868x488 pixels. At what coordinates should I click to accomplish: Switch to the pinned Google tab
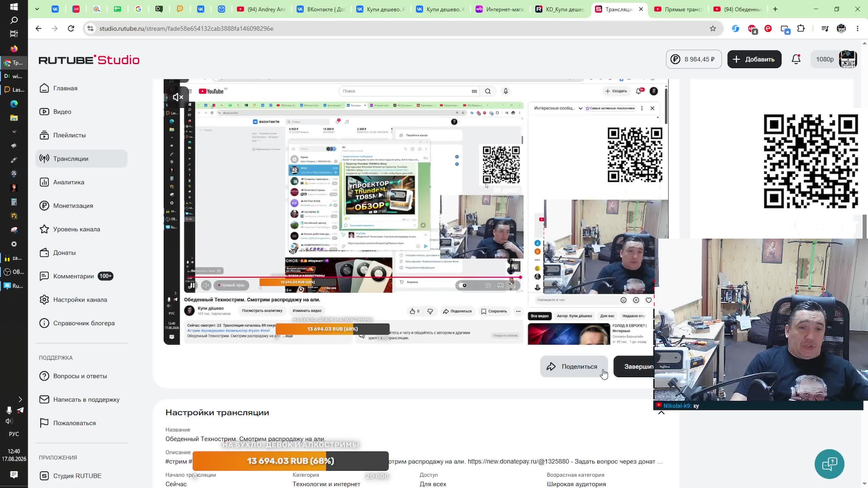pos(138,9)
